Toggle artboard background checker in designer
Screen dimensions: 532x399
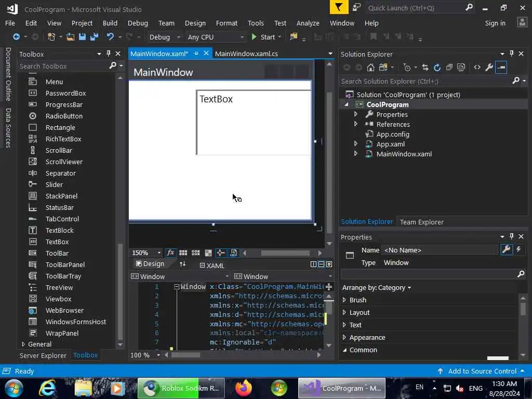click(208, 253)
